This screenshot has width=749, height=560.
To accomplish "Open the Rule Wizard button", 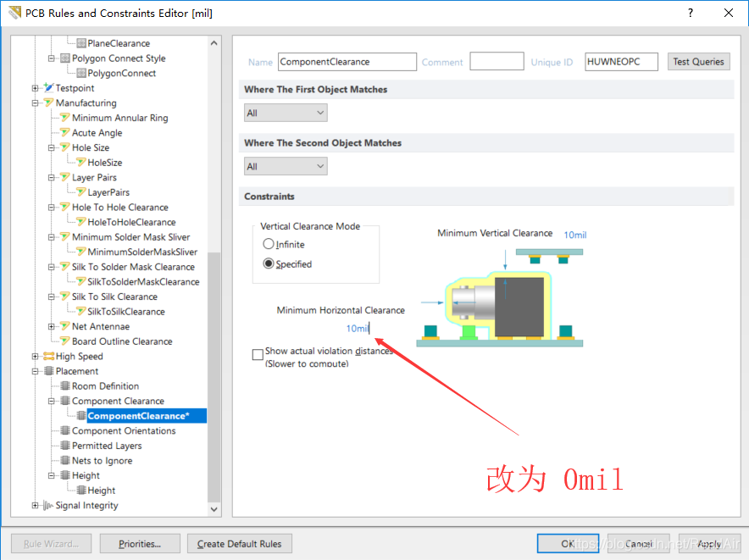I will [x=51, y=544].
